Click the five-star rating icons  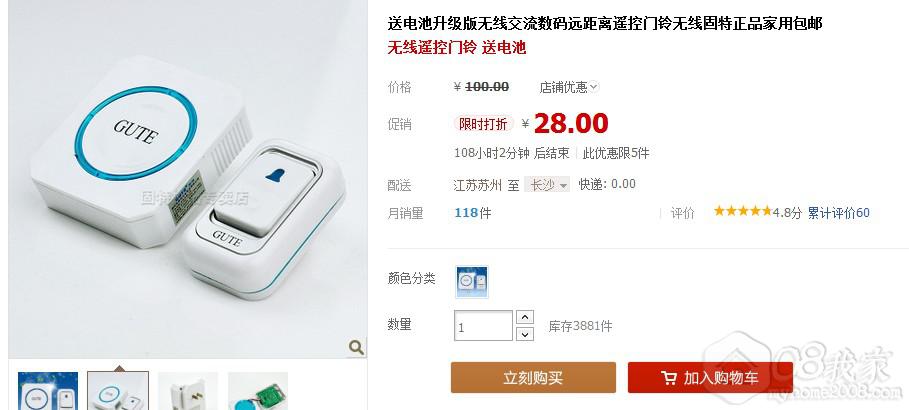(743, 211)
